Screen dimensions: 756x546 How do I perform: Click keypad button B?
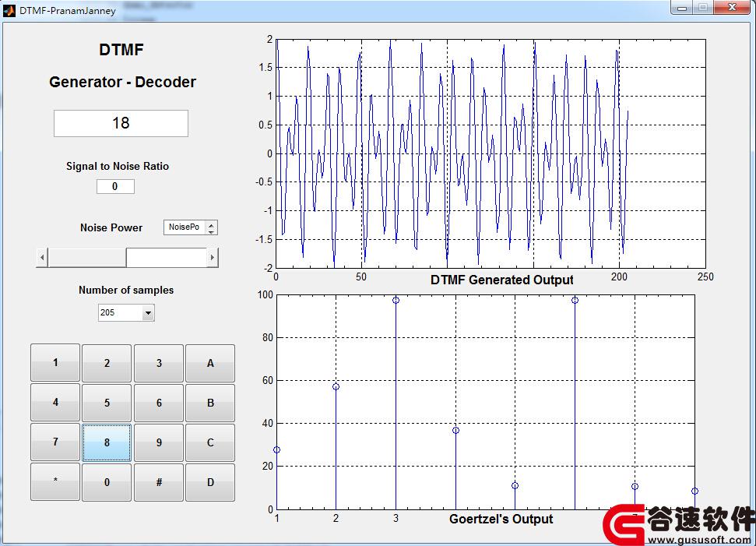(210, 402)
